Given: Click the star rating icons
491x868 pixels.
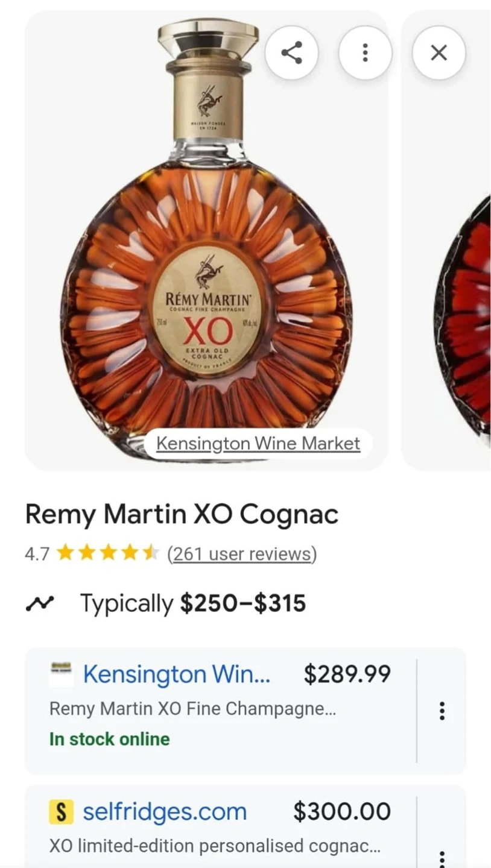Looking at the screenshot, I should [x=107, y=553].
